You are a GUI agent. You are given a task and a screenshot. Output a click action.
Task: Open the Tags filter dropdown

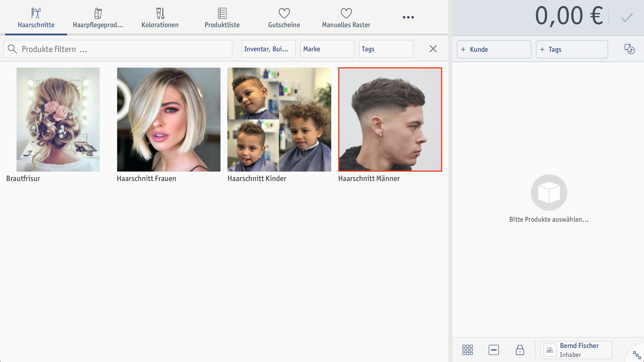(x=386, y=49)
